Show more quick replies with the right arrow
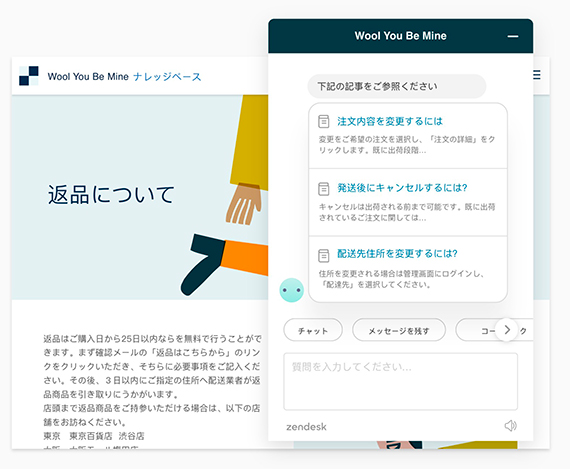Screen dimensions: 570x469 507,330
